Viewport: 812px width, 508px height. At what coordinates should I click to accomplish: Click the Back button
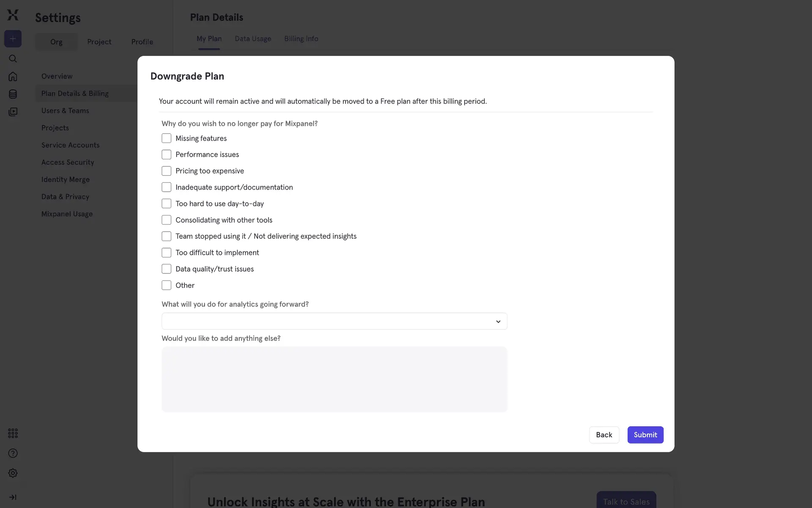click(604, 435)
